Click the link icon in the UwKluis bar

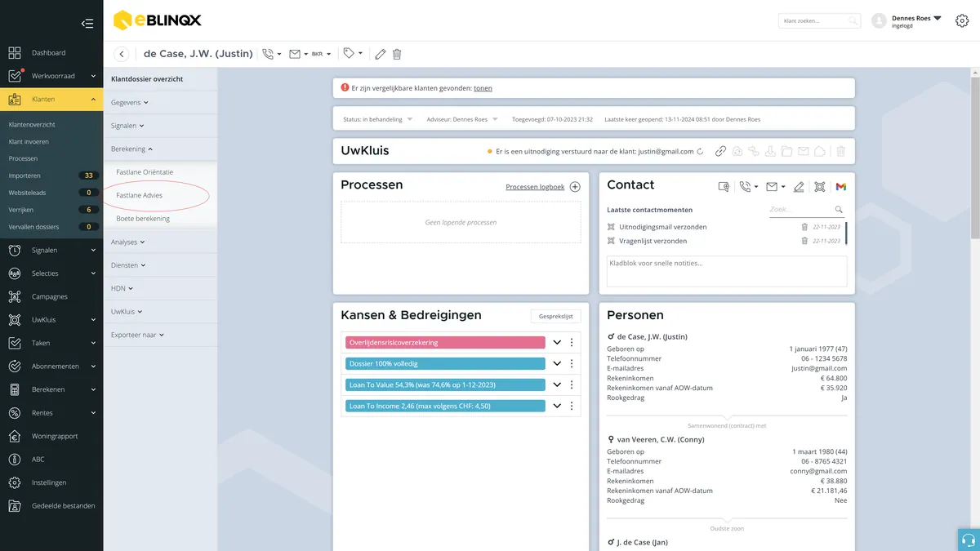(x=720, y=151)
